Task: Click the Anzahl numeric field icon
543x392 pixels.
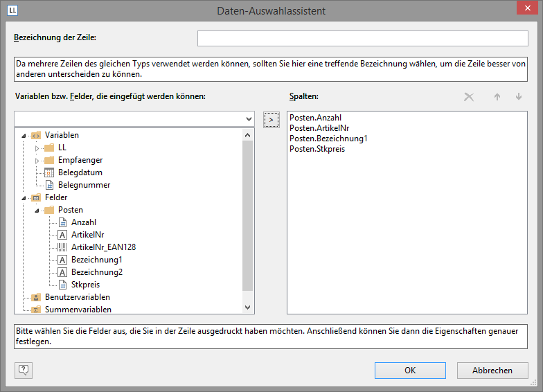Action: pos(62,222)
